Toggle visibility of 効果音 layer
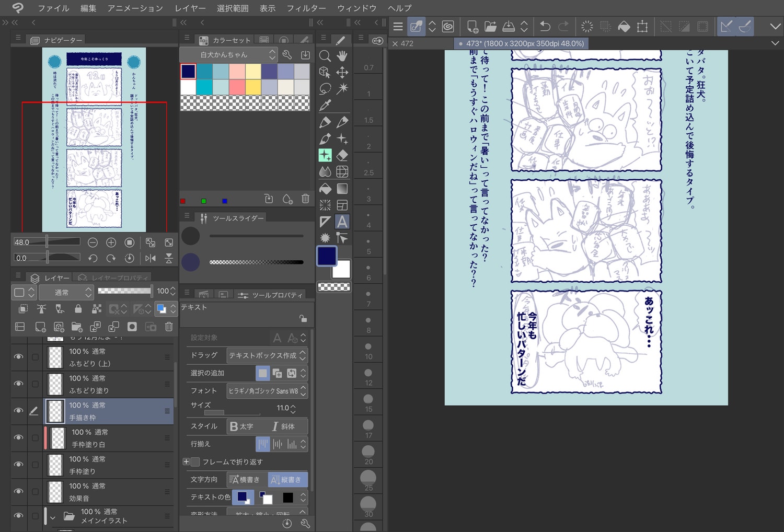The height and width of the screenshot is (532, 784). [x=18, y=491]
